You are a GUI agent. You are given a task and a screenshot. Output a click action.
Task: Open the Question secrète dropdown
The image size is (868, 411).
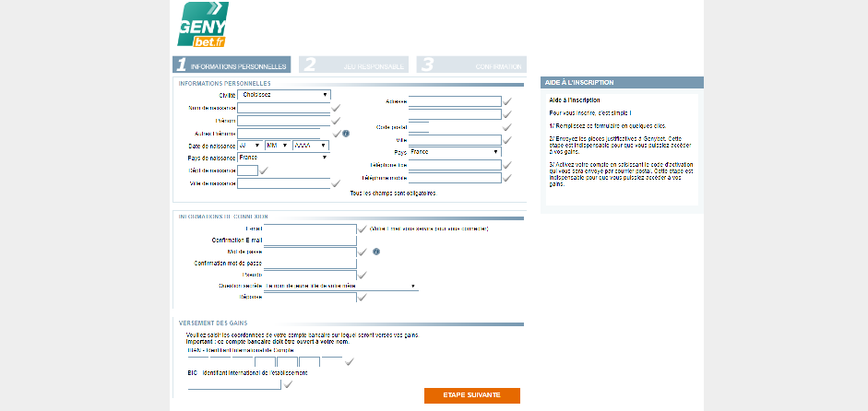point(341,286)
